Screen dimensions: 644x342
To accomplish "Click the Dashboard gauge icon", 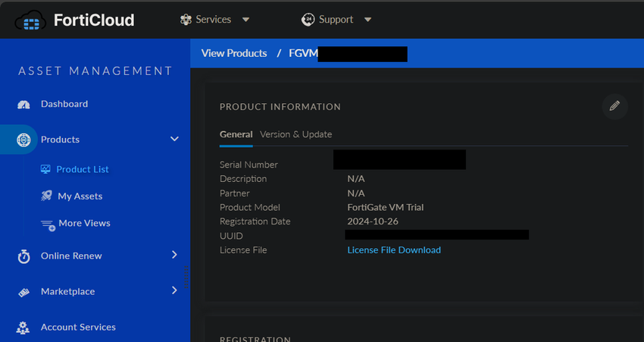I will click(23, 105).
